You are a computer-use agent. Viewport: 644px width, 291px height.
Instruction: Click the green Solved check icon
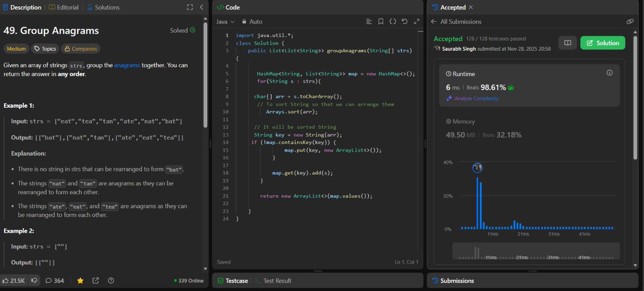193,31
